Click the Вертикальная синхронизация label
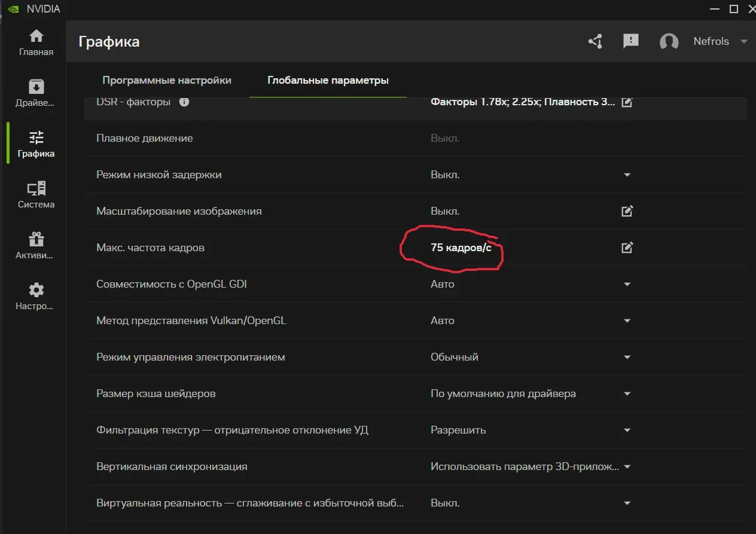 click(172, 466)
